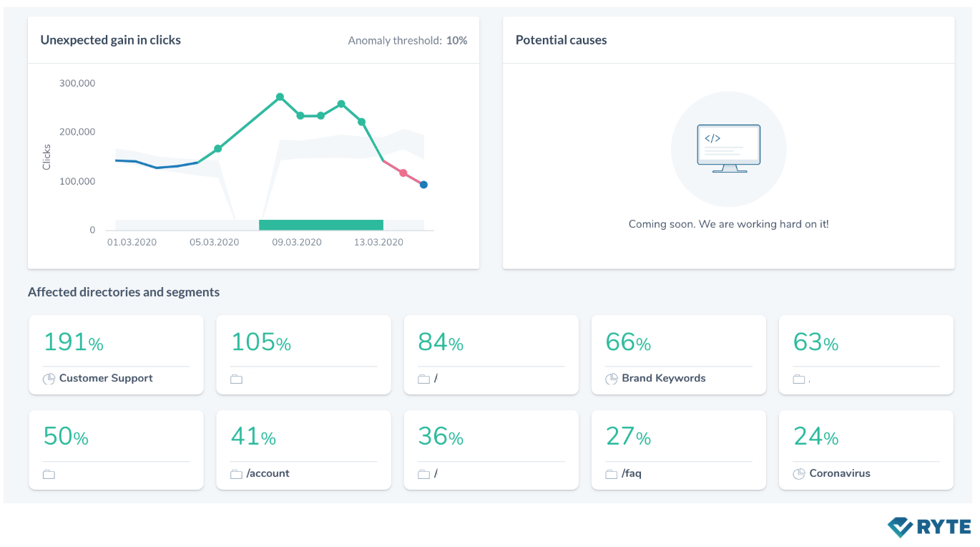
Task: Click the Potential causes heading
Action: click(562, 40)
